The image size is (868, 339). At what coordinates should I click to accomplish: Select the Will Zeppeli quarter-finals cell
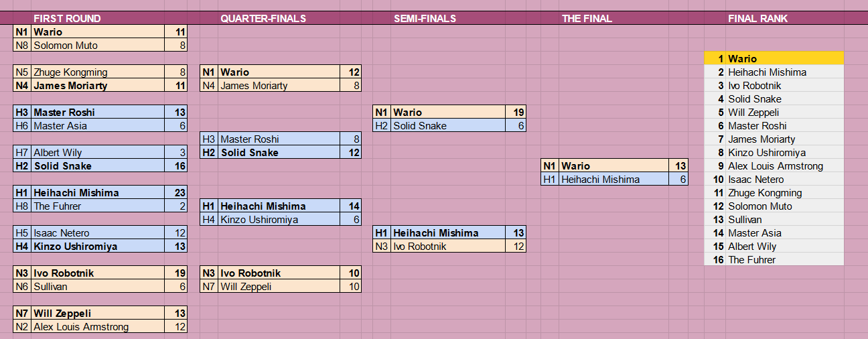coord(279,287)
